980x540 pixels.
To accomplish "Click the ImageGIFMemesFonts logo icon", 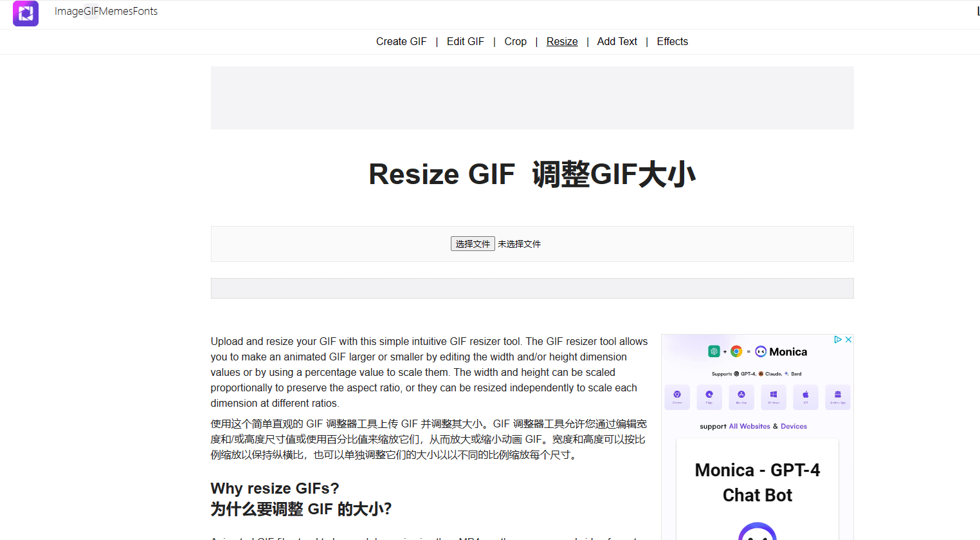I will 25,13.
